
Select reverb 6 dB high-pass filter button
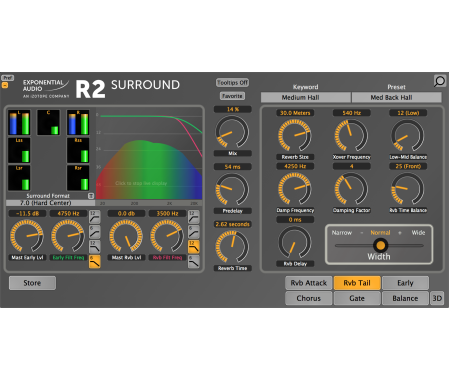coord(194,232)
